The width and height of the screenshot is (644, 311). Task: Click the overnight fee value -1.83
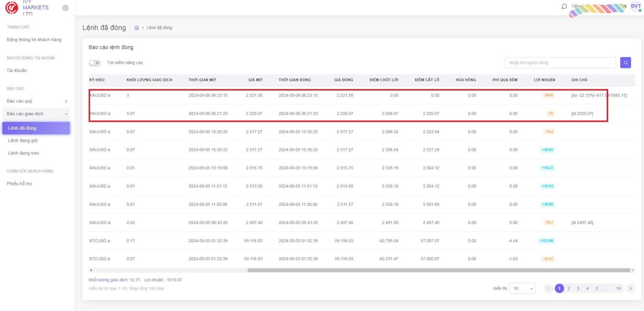512,259
